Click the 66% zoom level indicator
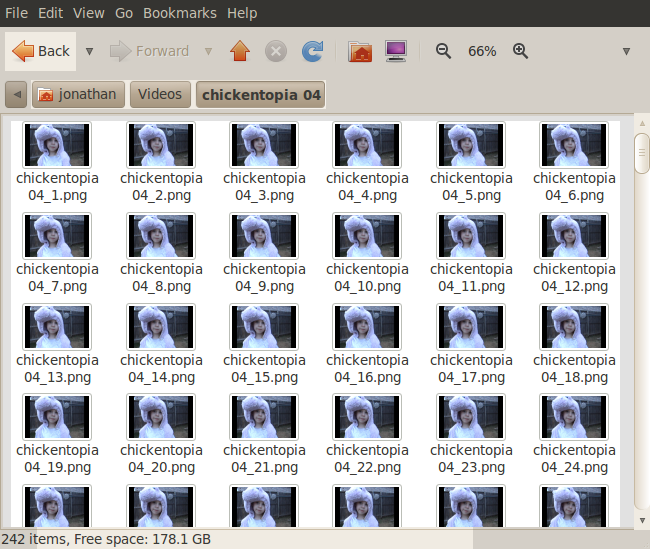 [x=482, y=51]
